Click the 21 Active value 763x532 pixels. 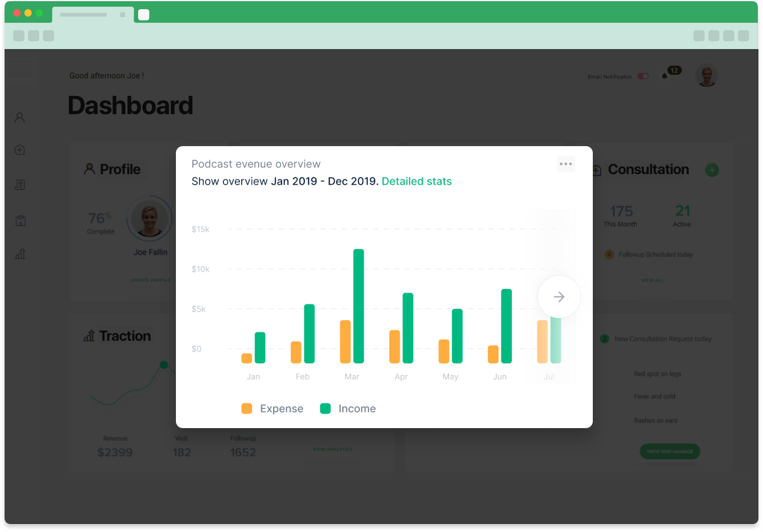[x=682, y=211]
